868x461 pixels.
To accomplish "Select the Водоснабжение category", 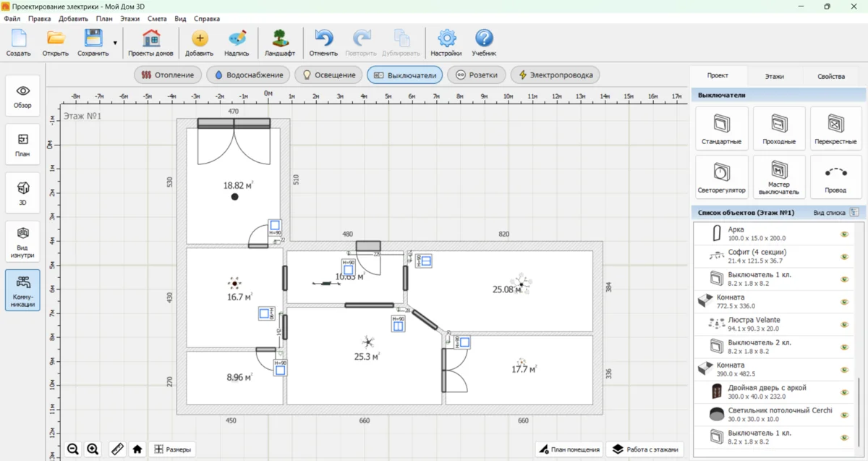I will click(249, 75).
